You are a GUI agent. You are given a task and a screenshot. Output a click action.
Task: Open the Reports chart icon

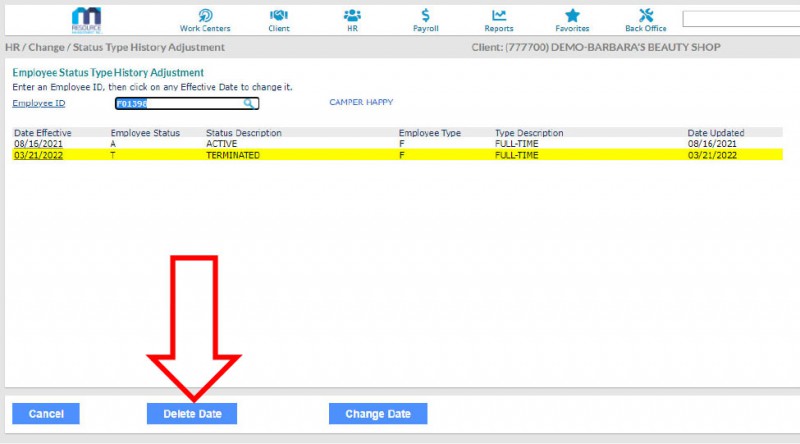click(499, 15)
